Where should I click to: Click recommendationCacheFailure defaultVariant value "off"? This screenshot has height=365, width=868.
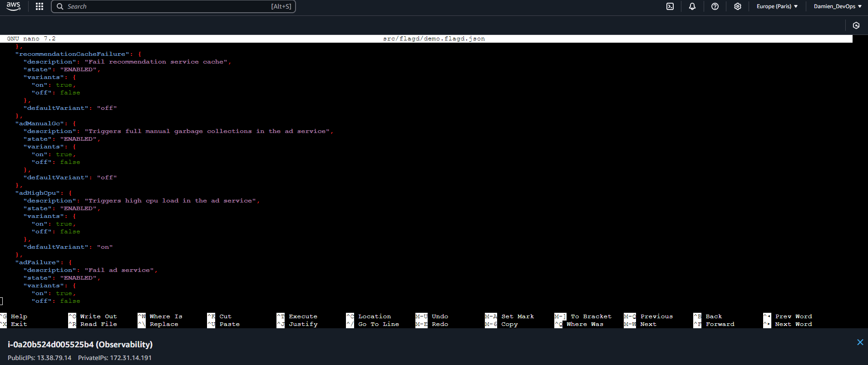107,108
